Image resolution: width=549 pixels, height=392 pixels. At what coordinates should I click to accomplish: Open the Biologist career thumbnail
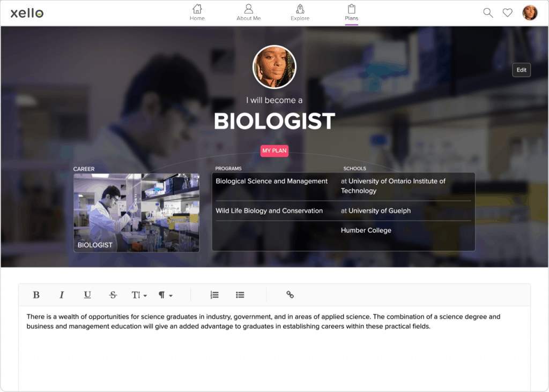[x=136, y=213]
